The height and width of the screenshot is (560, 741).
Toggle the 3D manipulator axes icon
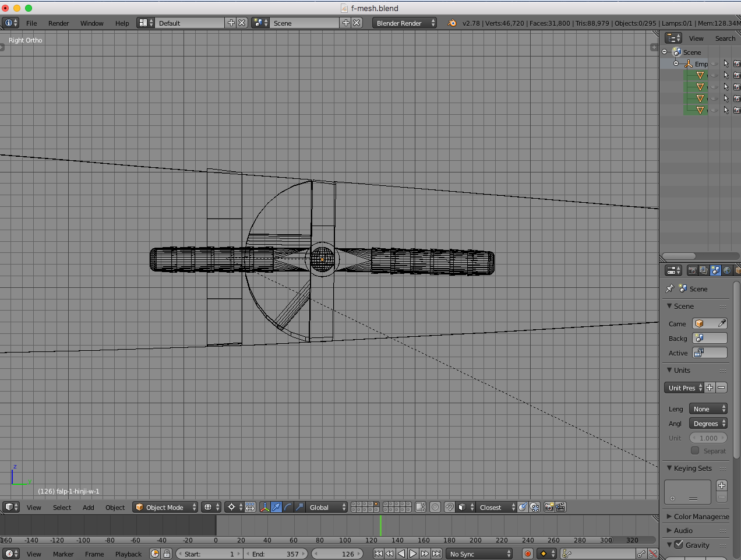[x=264, y=507]
